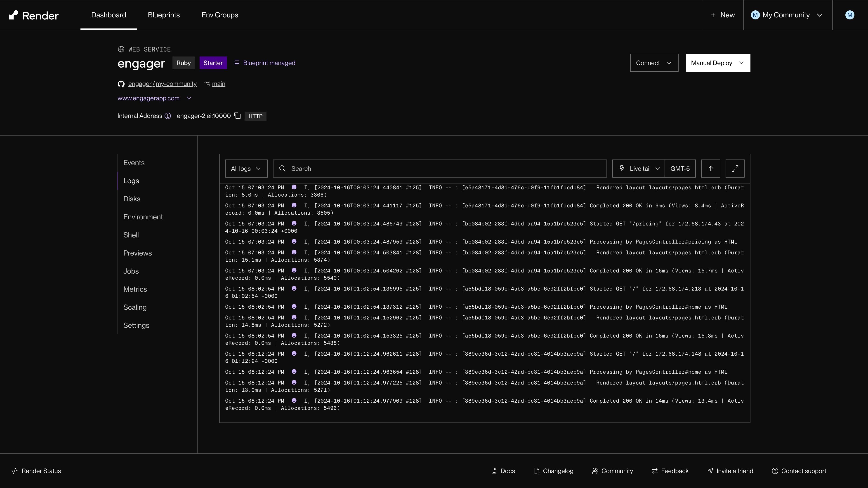Copy the internal address engager-2jei:10000
Screen dimensions: 868x488
[x=238, y=116]
